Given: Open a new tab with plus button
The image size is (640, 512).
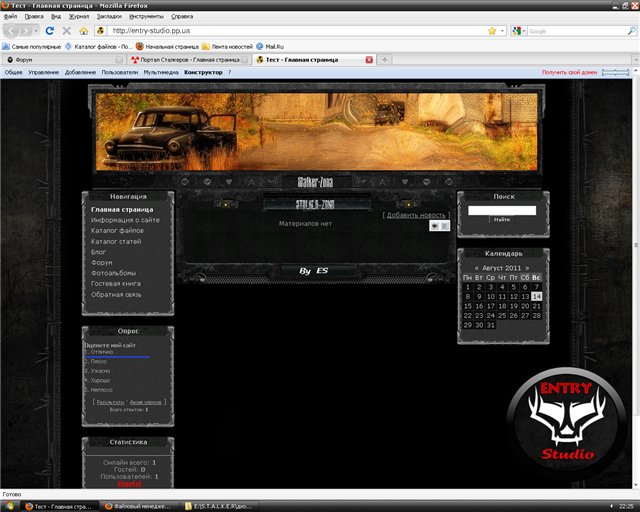Looking at the screenshot, I should pos(384,60).
